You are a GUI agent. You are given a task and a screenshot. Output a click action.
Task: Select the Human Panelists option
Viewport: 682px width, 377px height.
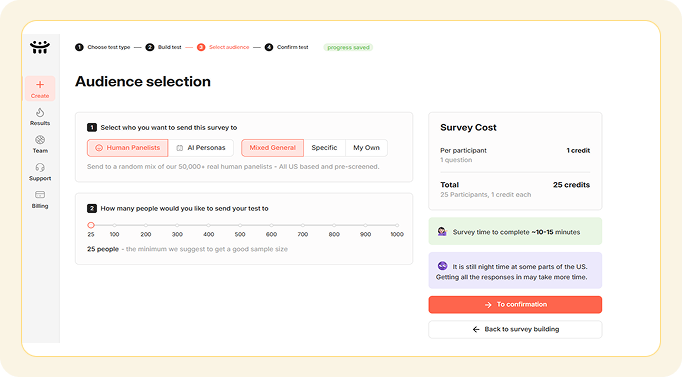click(x=127, y=148)
